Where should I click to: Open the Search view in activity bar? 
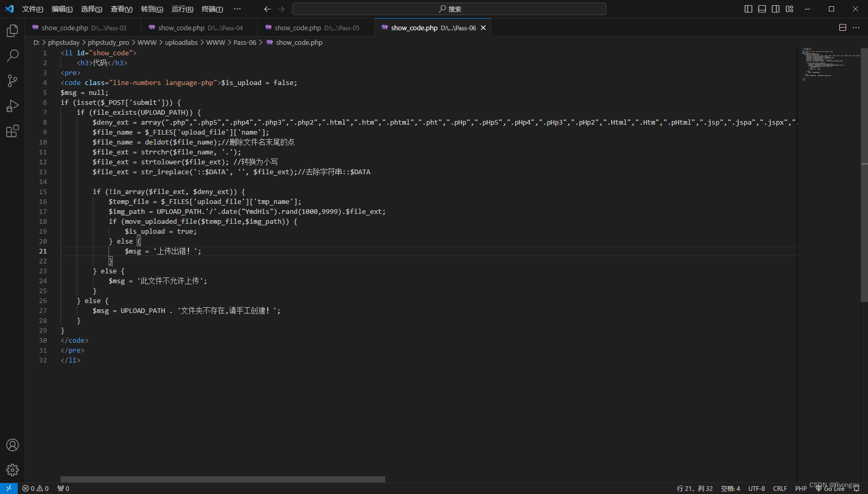[x=13, y=56]
